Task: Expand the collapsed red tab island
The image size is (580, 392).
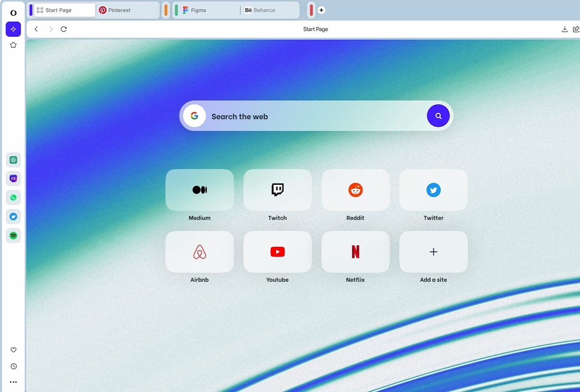Action: click(x=311, y=10)
